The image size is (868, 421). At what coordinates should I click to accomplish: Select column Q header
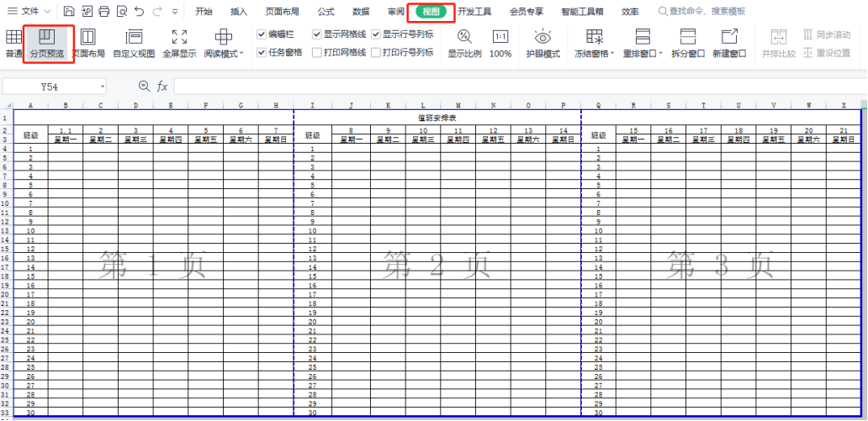598,105
